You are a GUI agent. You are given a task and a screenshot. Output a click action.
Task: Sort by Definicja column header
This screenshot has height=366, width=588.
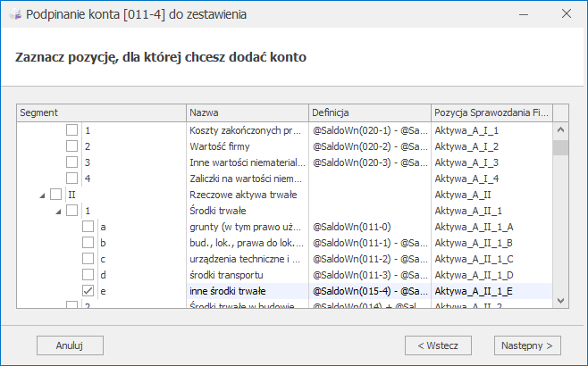[x=368, y=113]
